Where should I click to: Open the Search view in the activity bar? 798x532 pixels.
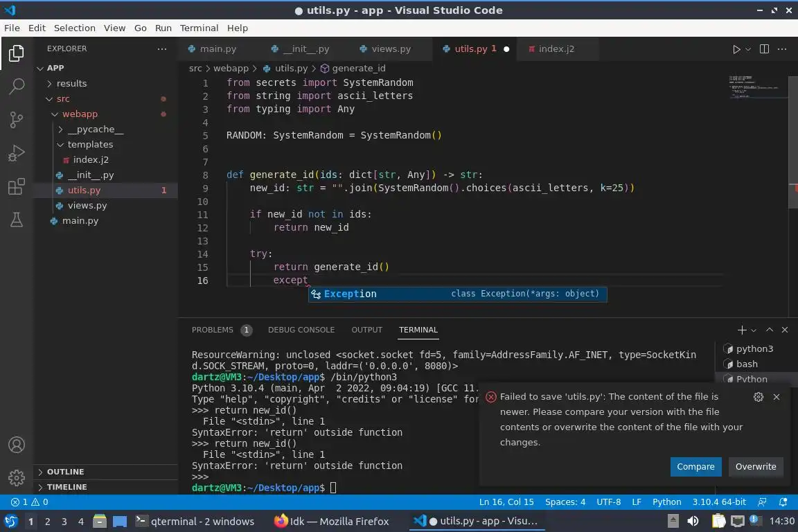pos(17,87)
